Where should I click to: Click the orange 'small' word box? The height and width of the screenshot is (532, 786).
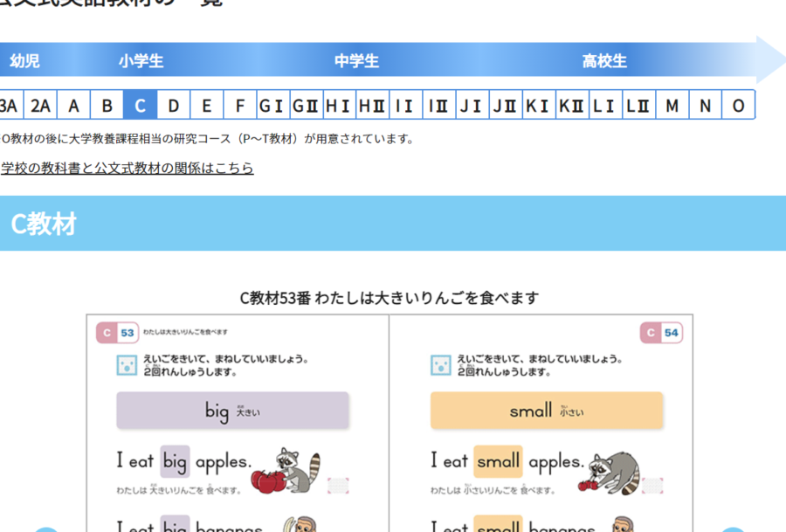coord(546,411)
